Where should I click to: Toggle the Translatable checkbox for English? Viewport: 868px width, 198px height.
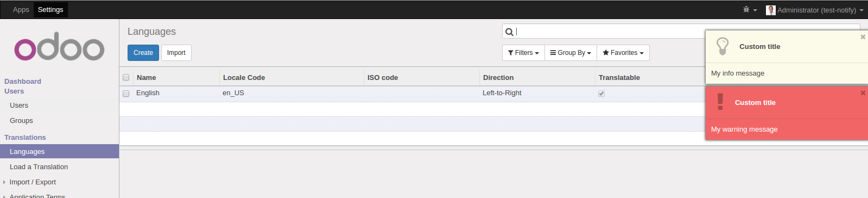pyautogui.click(x=601, y=94)
